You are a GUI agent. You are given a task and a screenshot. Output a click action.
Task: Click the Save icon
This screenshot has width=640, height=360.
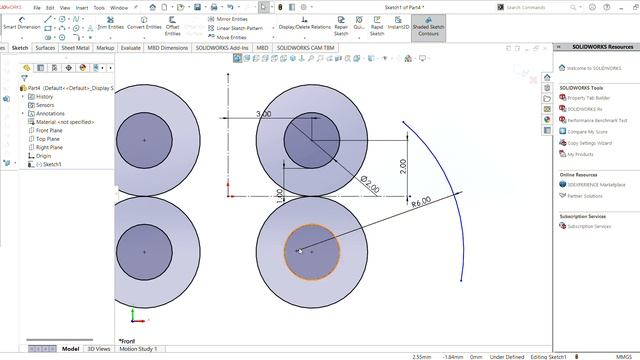(x=198, y=7)
